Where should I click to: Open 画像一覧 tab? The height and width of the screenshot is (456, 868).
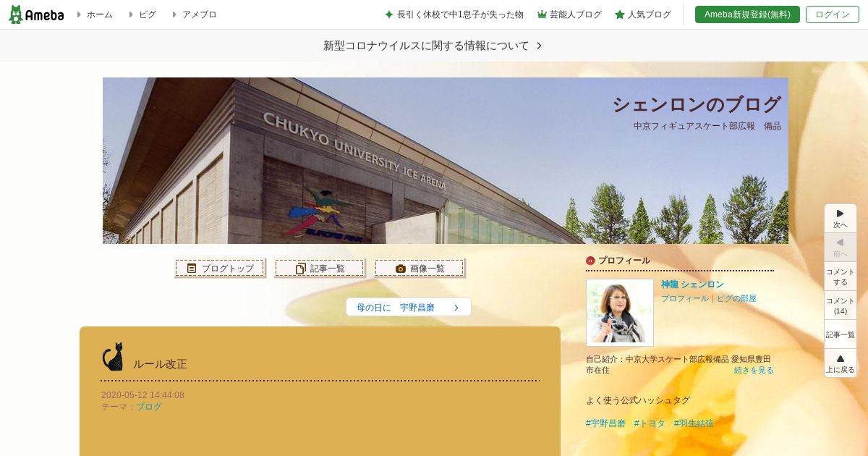coord(420,268)
